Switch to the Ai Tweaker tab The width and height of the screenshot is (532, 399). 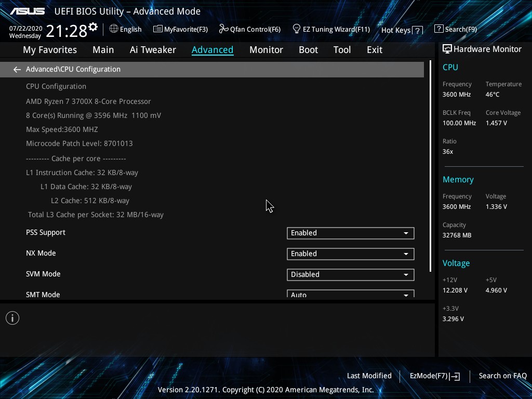click(x=153, y=50)
